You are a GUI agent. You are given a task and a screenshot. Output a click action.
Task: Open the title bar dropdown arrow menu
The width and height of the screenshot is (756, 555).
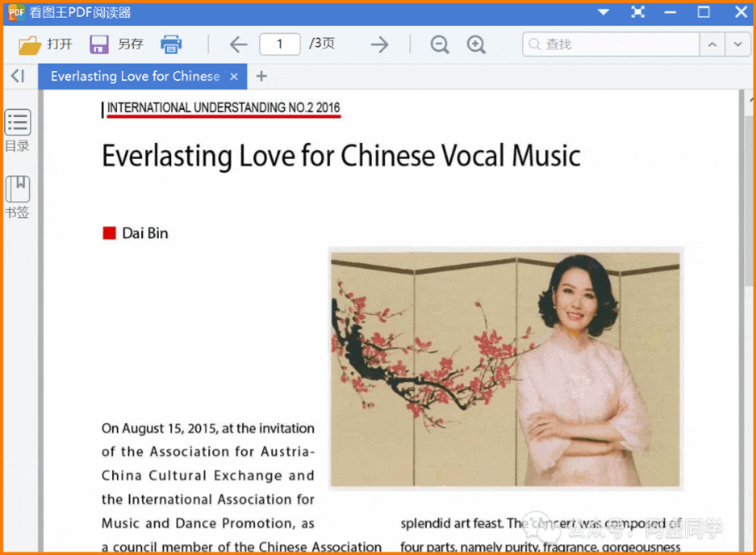coord(602,12)
